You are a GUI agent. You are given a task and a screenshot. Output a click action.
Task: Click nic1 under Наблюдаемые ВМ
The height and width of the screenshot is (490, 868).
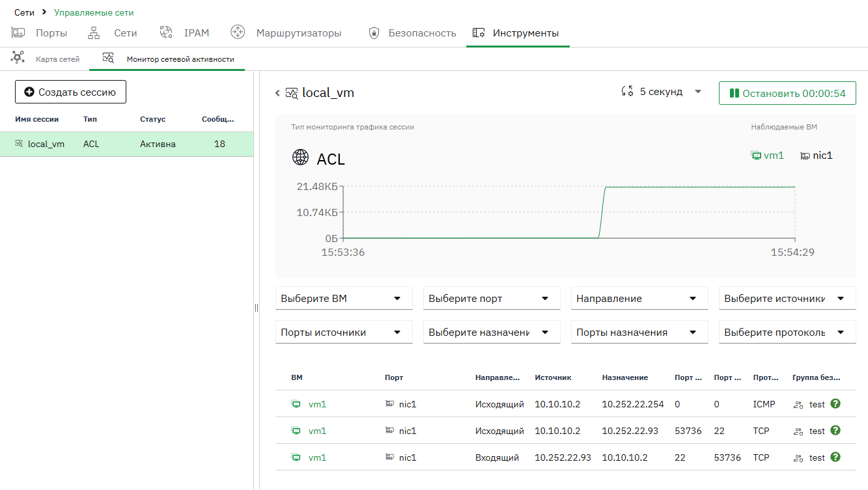tap(822, 155)
